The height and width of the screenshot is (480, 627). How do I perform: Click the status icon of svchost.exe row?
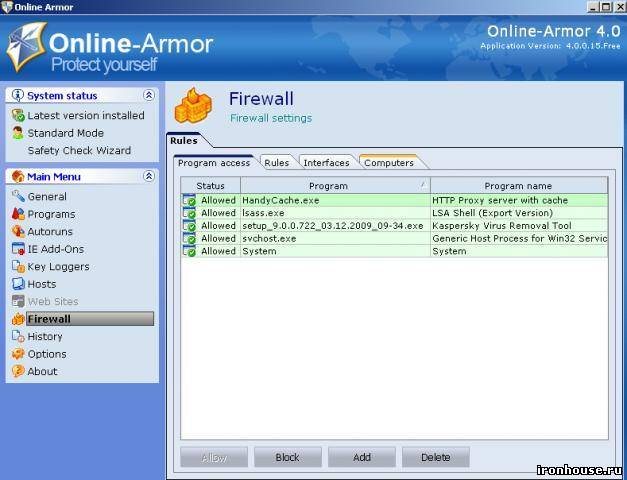189,238
